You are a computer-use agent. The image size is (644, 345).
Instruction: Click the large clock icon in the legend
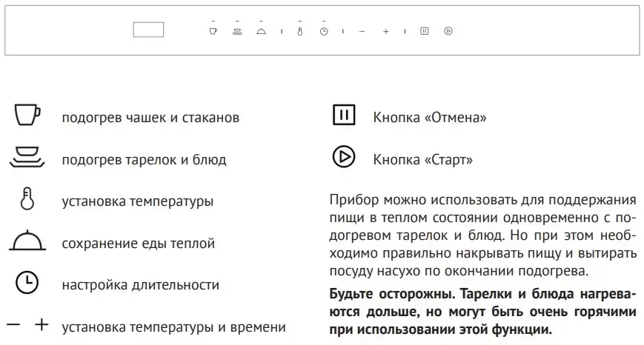pyautogui.click(x=27, y=284)
